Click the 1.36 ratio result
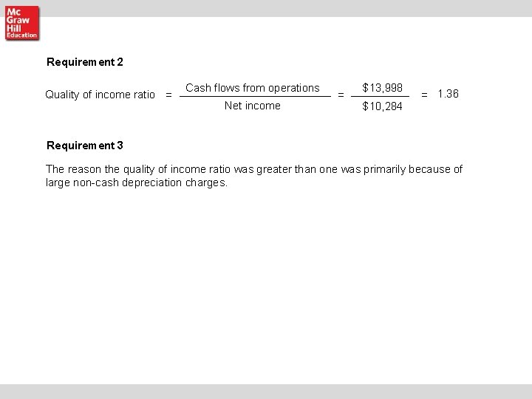532x399 pixels. point(449,94)
